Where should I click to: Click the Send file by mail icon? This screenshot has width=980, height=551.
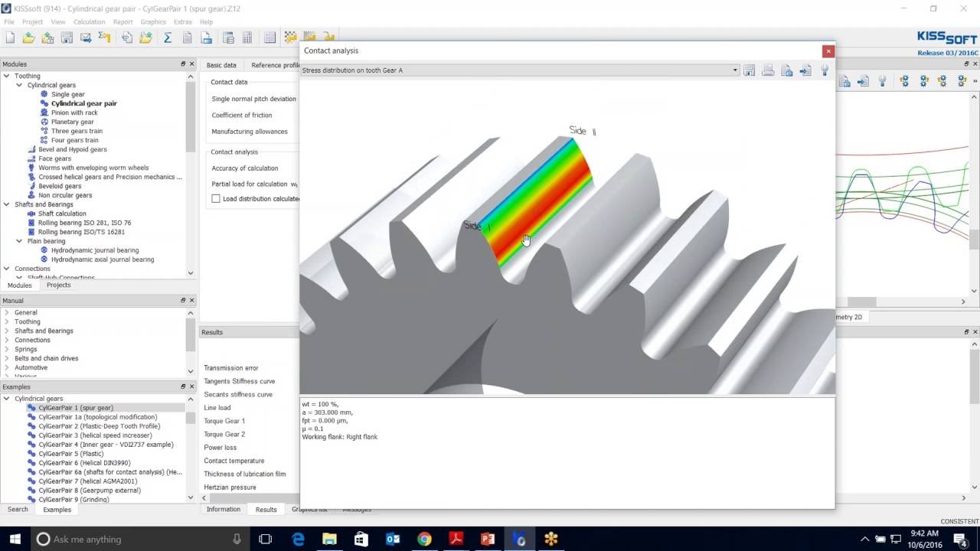click(86, 37)
